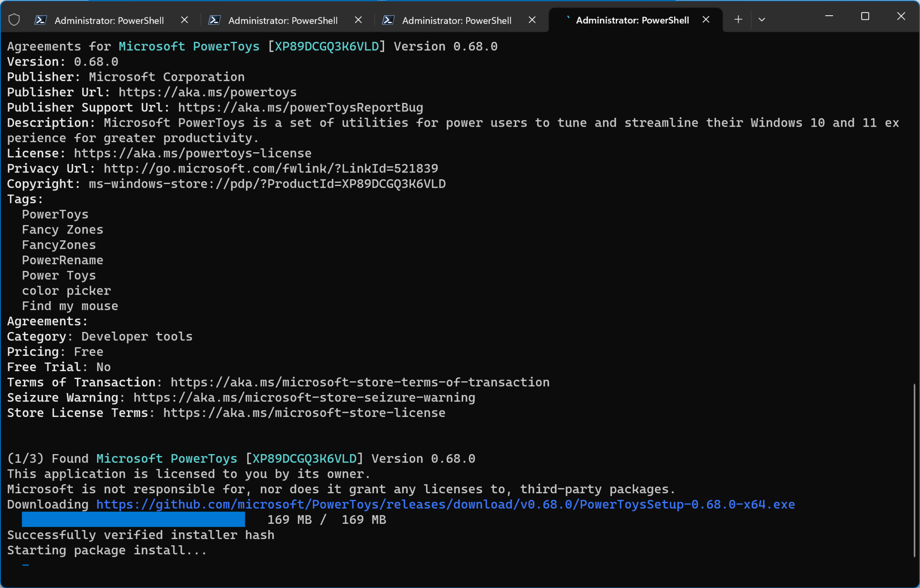Open the microsoft-store-terms-of-transaction link

point(359,382)
